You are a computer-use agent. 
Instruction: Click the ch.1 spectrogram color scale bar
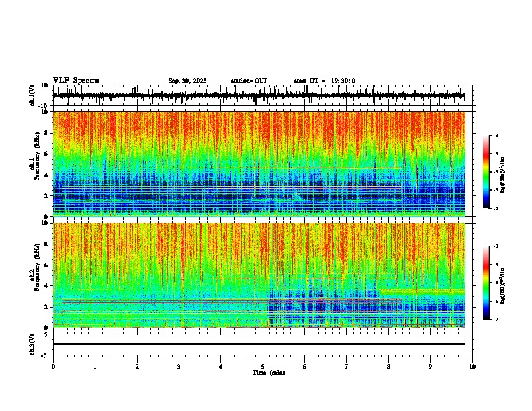[x=486, y=172]
